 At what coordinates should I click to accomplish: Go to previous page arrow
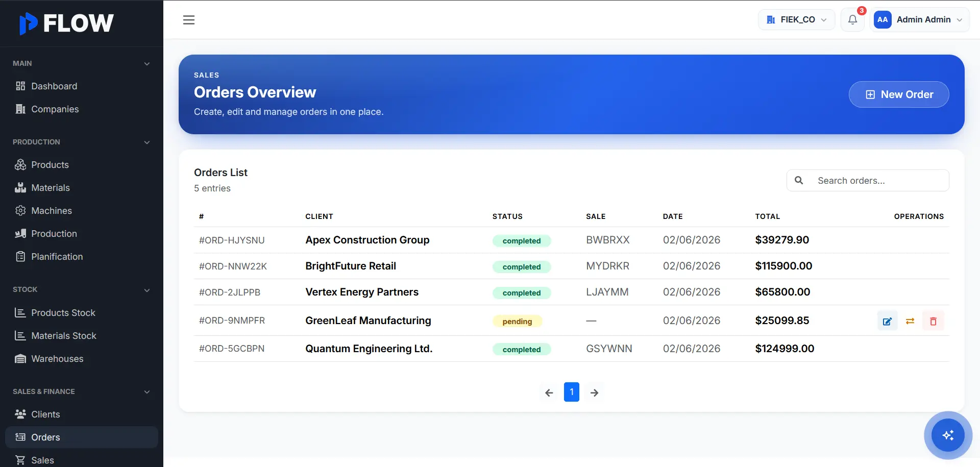click(x=549, y=392)
